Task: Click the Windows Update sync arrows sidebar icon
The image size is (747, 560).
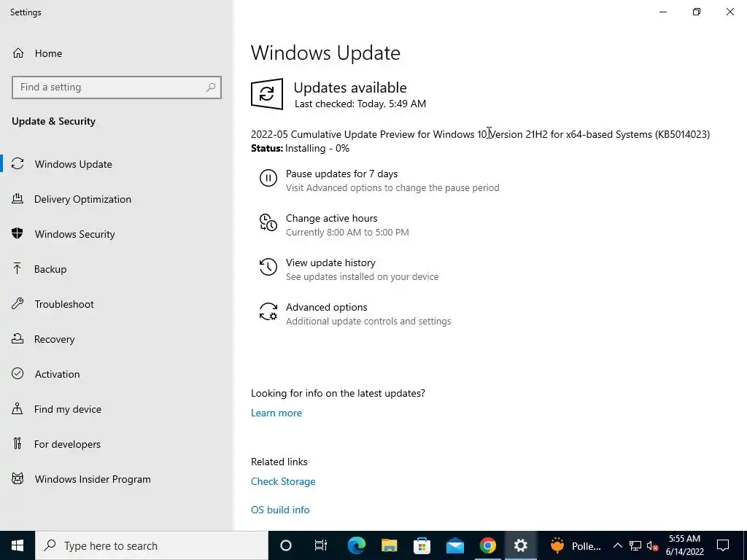Action: 18,164
